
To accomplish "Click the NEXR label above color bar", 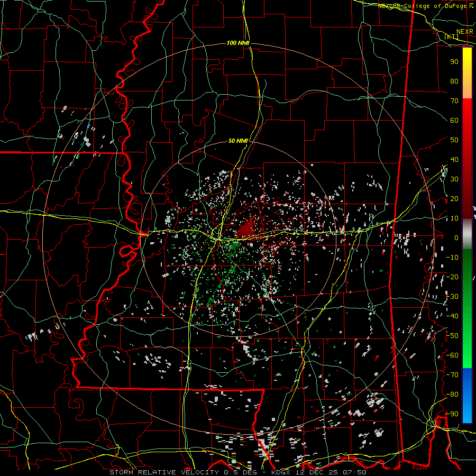I will coord(464,32).
